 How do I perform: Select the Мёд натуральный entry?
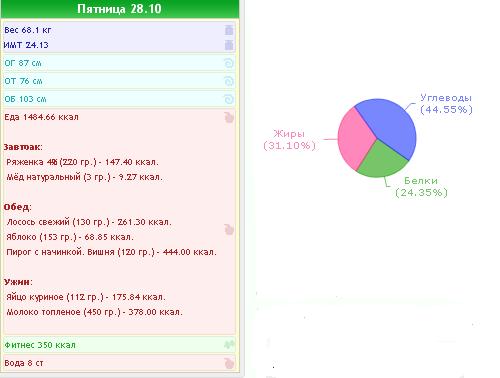(x=84, y=177)
